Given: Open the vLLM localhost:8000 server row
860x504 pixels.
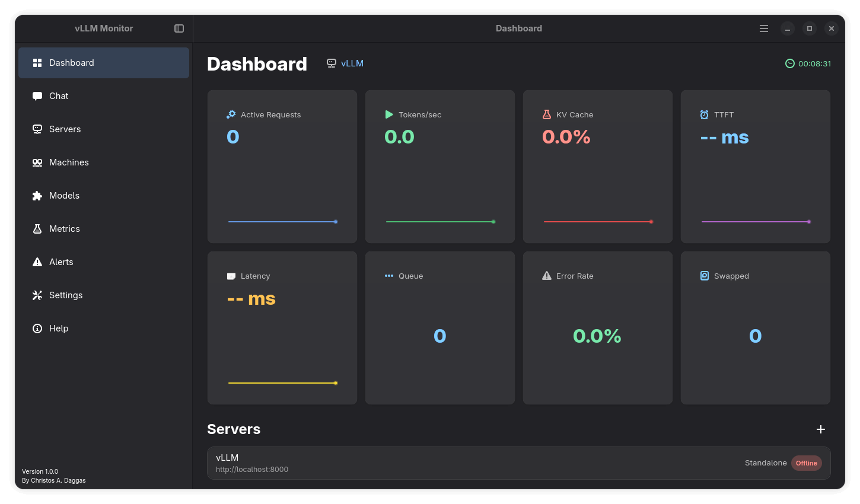Looking at the screenshot, I should click(x=474, y=463).
